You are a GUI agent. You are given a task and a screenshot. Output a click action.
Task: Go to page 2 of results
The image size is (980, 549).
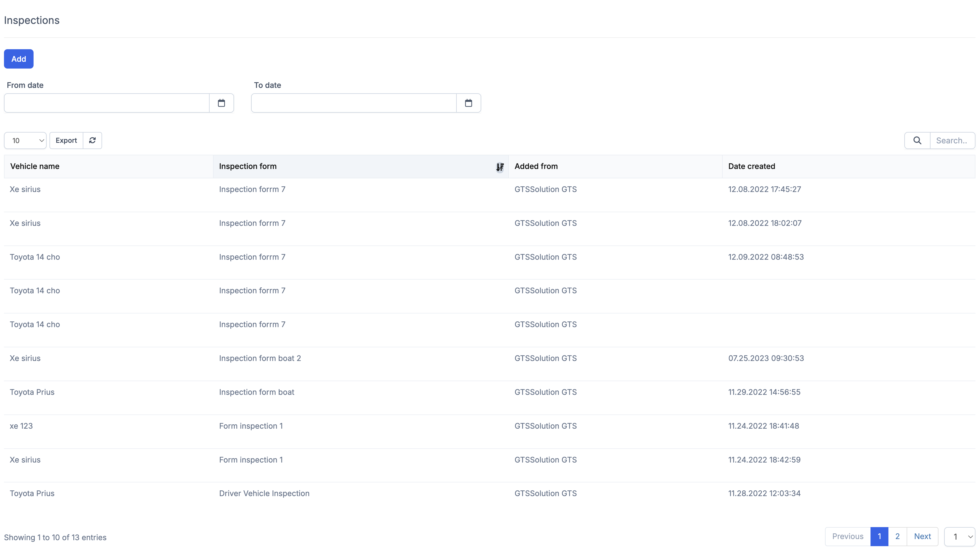pos(898,536)
